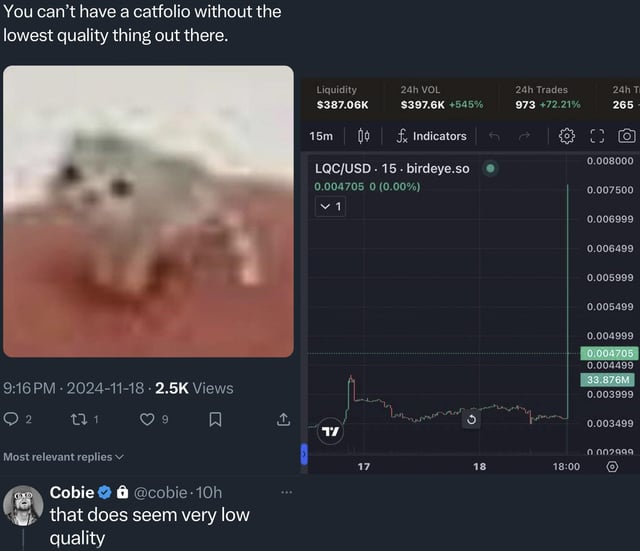The height and width of the screenshot is (551, 640).
Task: Bookmark the catfolio tweet
Action: coord(214,420)
